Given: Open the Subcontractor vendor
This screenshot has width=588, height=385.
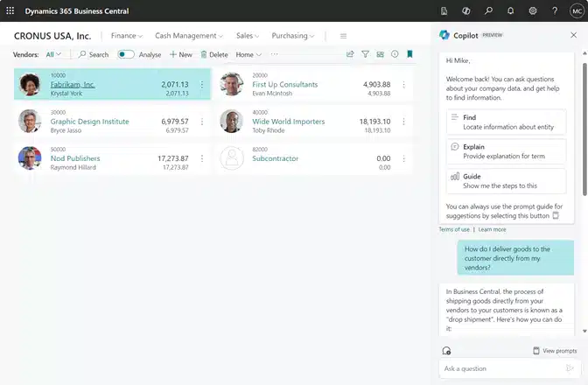Looking at the screenshot, I should (276, 158).
